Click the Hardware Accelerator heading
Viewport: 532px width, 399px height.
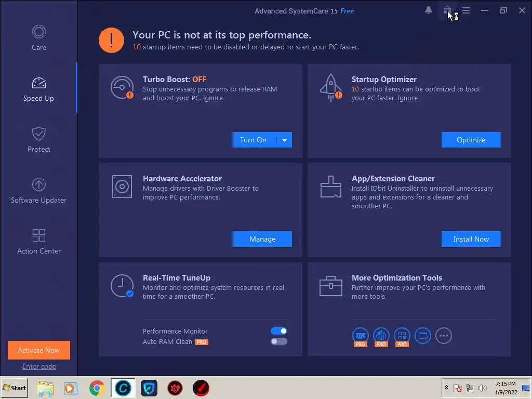click(x=182, y=179)
